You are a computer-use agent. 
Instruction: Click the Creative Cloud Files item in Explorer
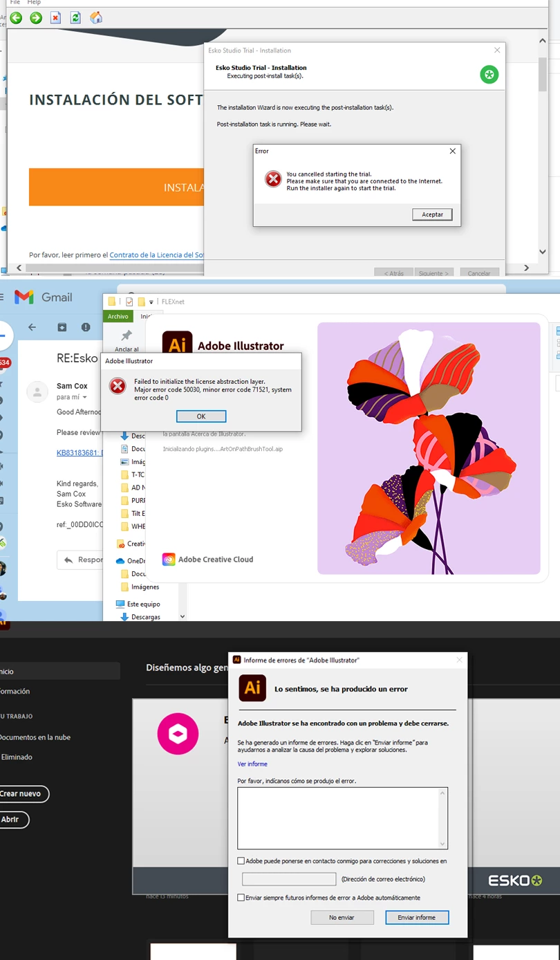pyautogui.click(x=131, y=544)
